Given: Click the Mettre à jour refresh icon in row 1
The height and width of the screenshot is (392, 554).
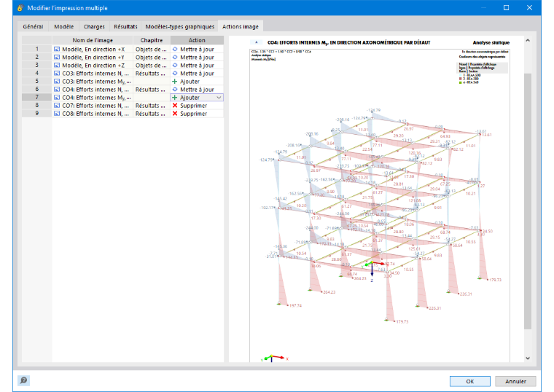Looking at the screenshot, I should tap(175, 49).
